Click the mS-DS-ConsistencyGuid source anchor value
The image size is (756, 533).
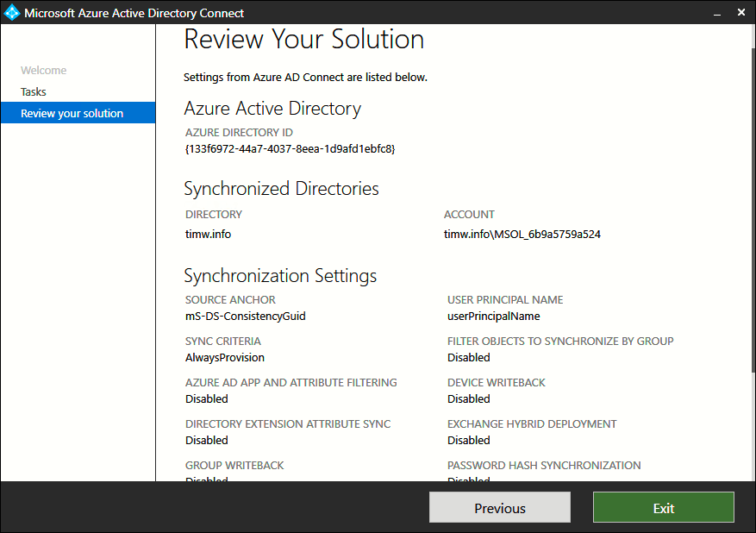point(245,316)
